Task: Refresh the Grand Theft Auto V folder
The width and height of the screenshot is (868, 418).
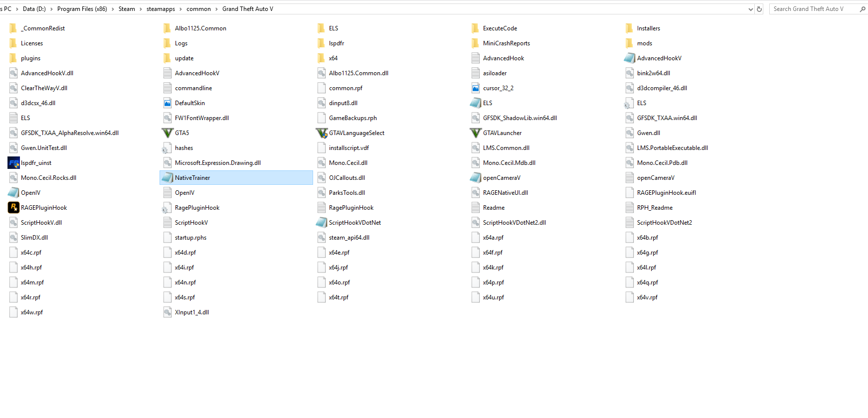Action: 759,9
